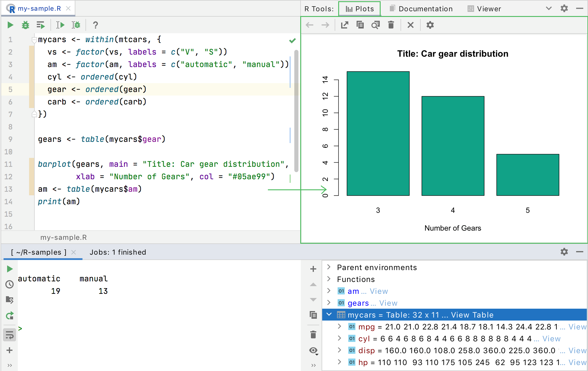
Task: Toggle the eye filter in variables pane
Action: click(x=313, y=351)
